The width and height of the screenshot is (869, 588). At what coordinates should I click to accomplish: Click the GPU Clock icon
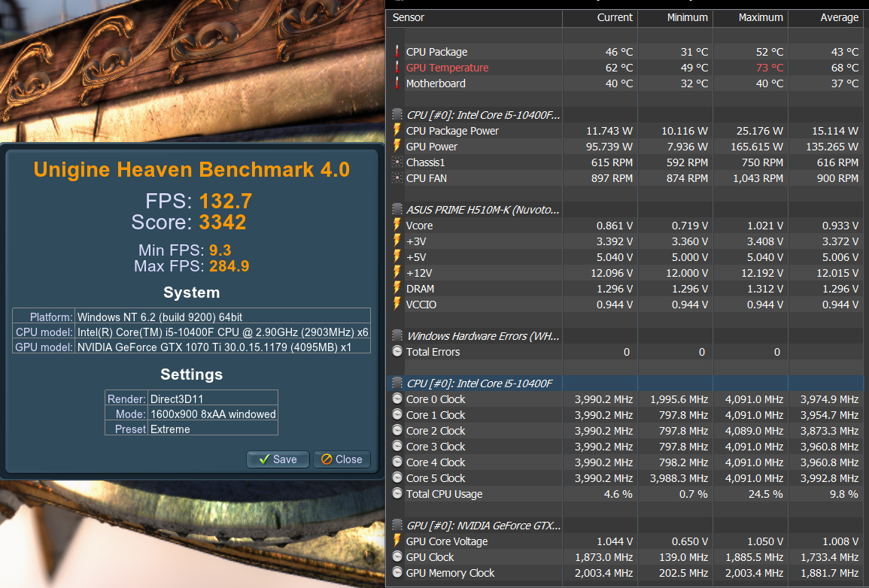(397, 557)
